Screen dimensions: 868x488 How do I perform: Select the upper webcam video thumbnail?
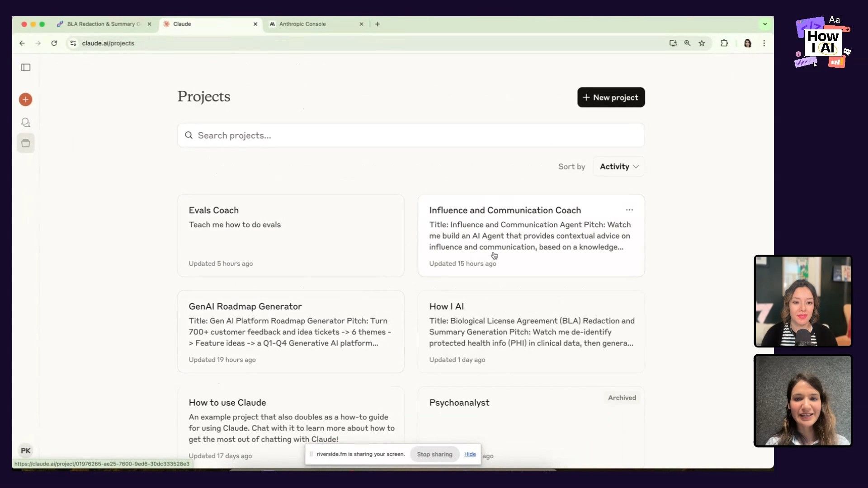803,301
